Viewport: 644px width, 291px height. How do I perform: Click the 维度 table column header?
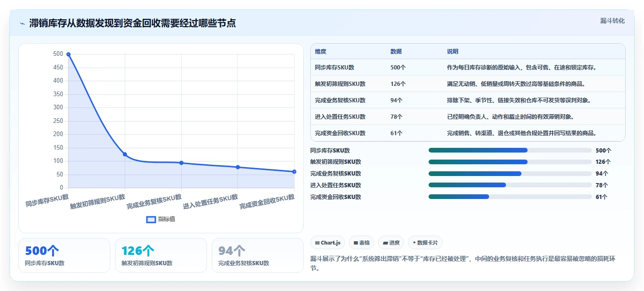click(x=321, y=52)
